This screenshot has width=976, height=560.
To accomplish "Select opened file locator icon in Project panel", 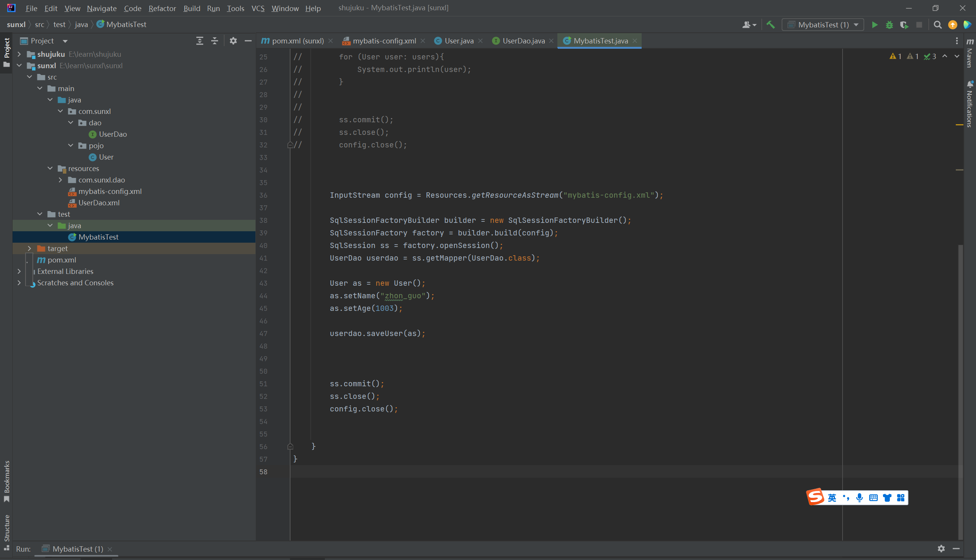I will pos(200,41).
